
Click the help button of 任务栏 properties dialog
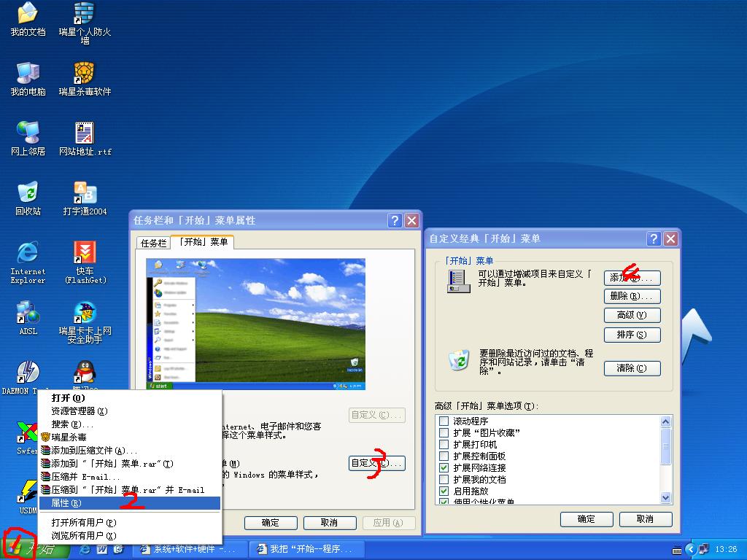click(x=395, y=220)
